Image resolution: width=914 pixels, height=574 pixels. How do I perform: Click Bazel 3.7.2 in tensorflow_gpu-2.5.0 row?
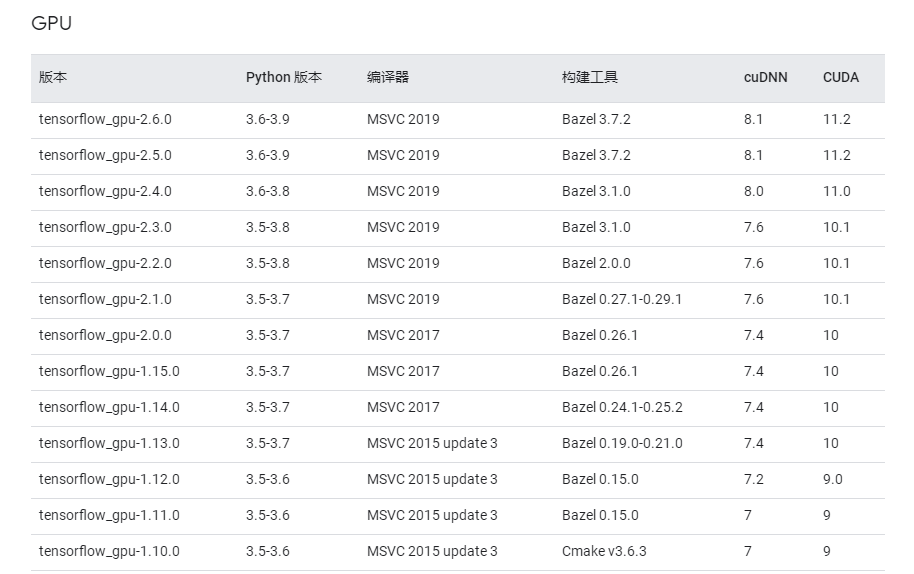tap(596, 156)
